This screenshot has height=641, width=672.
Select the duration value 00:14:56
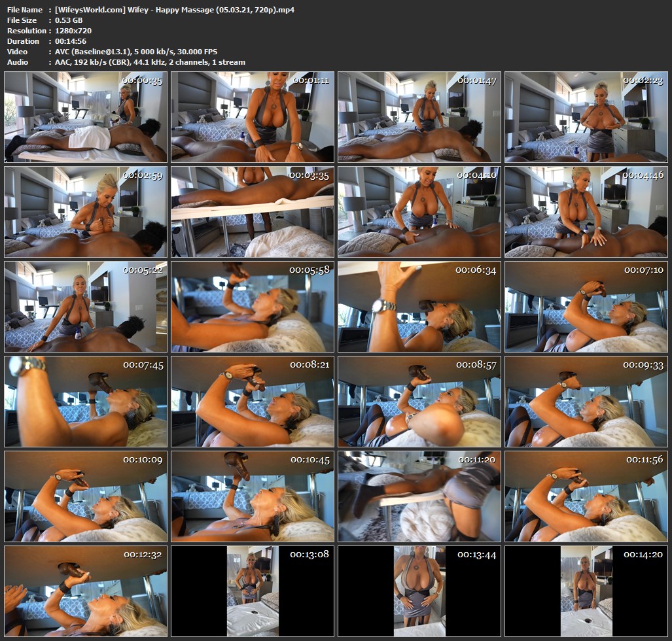click(71, 41)
